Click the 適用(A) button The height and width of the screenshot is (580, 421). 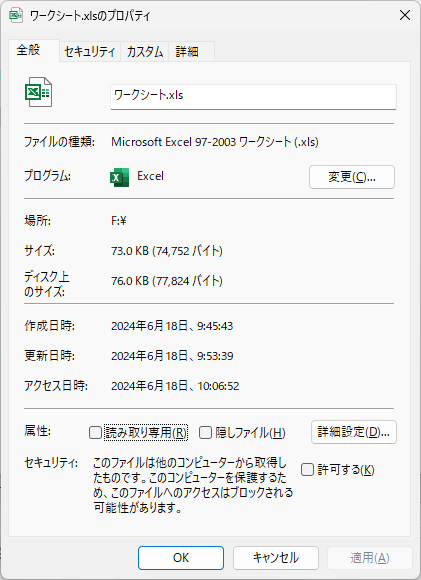point(370,558)
